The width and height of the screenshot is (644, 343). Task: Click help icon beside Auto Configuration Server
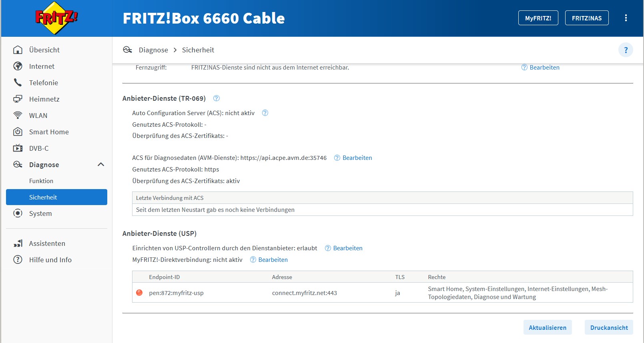click(x=265, y=113)
